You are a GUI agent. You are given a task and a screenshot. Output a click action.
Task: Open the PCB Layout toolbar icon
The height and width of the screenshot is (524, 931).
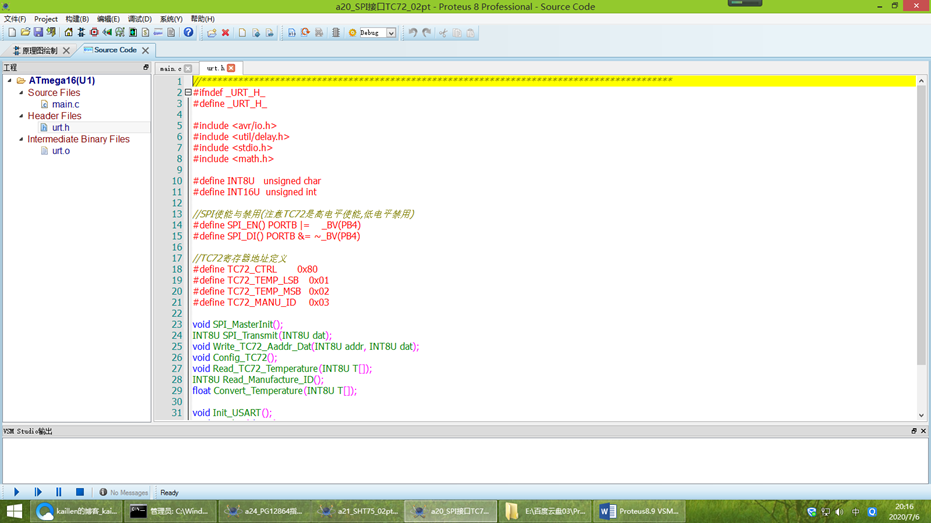pyautogui.click(x=94, y=33)
